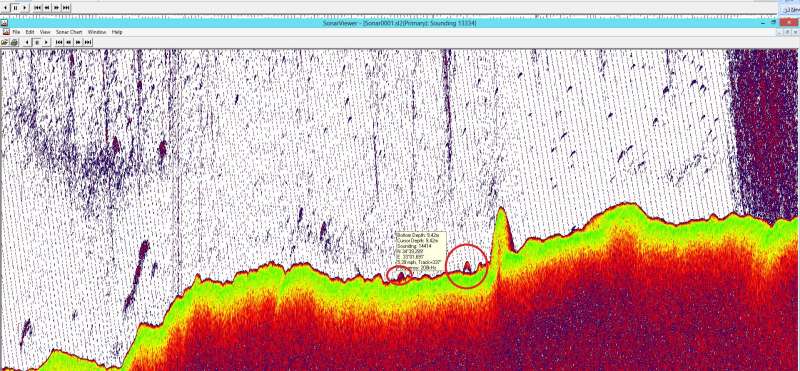
Task: Click the large circled bottom target
Action: [467, 266]
